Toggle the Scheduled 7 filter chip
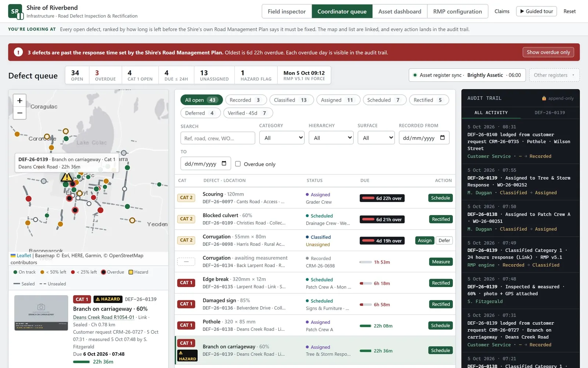588x368 pixels. (x=384, y=100)
